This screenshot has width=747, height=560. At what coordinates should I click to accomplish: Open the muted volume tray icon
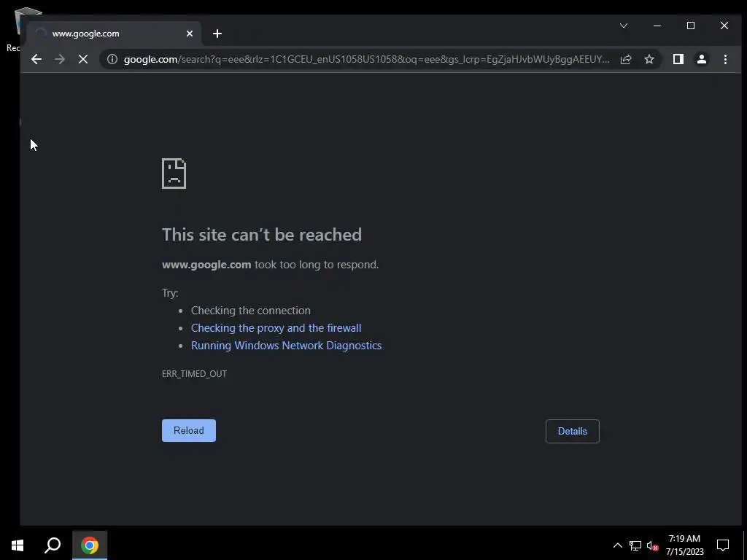652,545
